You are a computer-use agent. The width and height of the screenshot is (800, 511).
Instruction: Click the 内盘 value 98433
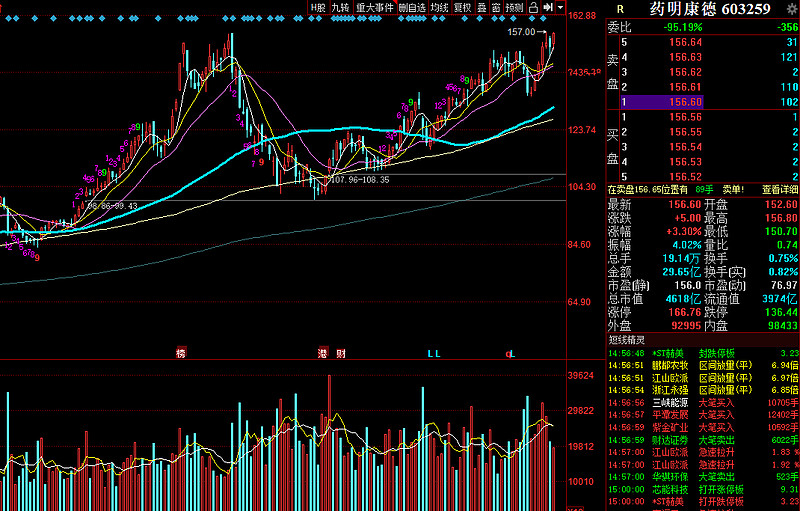[782, 325]
